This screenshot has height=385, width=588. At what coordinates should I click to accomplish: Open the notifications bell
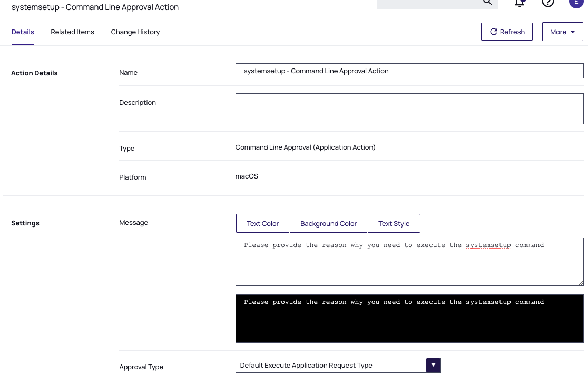click(520, 3)
